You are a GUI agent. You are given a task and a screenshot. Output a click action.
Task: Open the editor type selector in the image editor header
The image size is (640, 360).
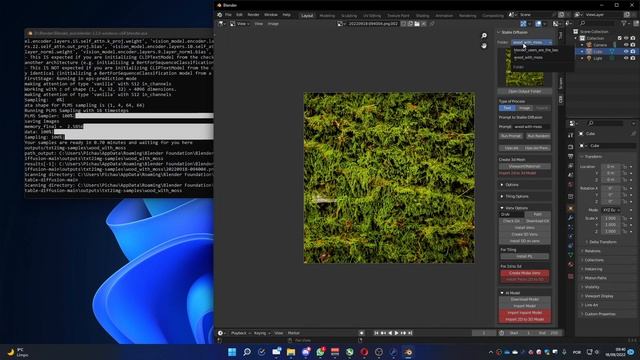222,24
